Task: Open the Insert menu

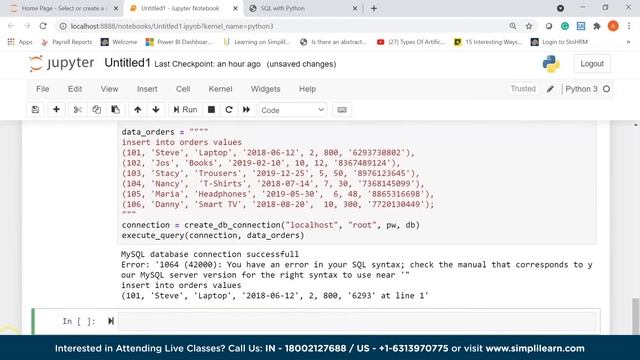Action: [147, 89]
